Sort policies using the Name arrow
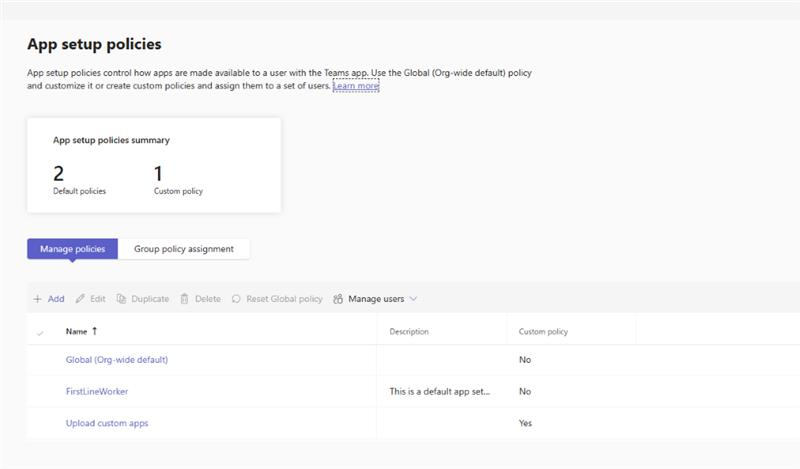800x469 pixels. pyautogui.click(x=95, y=331)
